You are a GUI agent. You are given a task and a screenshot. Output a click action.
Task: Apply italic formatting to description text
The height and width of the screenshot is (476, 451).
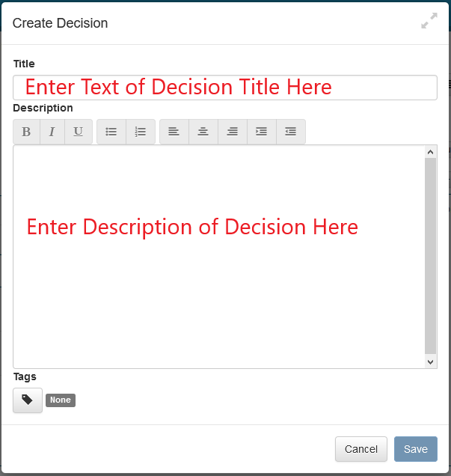point(52,132)
